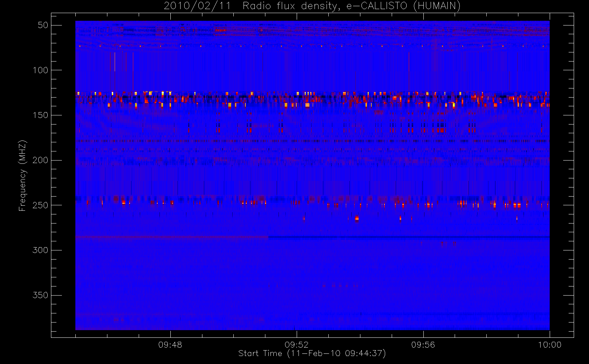Click the 150 frequency tick label
Viewport: 589px width, 364px height.
pyautogui.click(x=40, y=115)
